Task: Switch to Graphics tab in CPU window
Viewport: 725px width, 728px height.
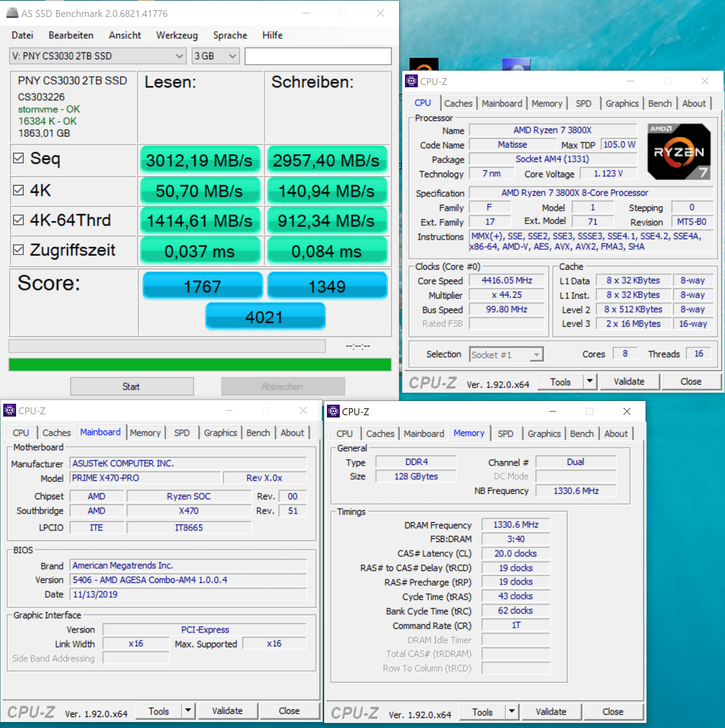Action: 622,103
